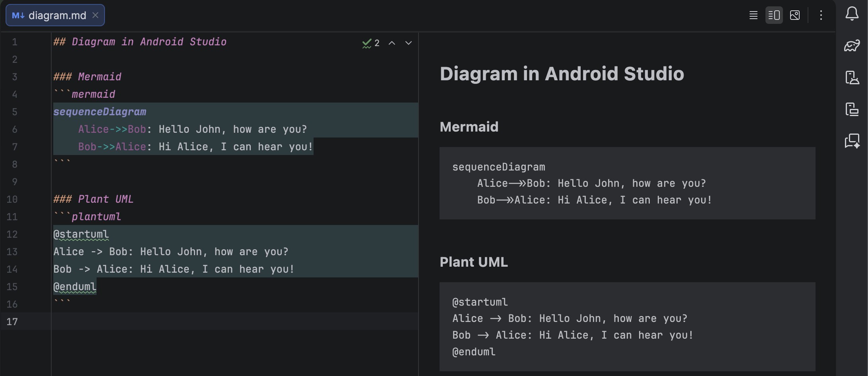868x376 pixels.
Task: Click '@enduml' in preview code block
Action: click(474, 352)
